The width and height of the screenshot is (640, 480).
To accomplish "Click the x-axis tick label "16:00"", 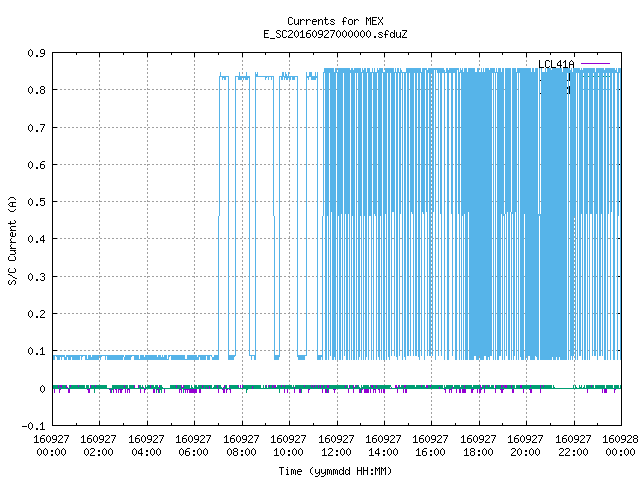I will [x=430, y=452].
